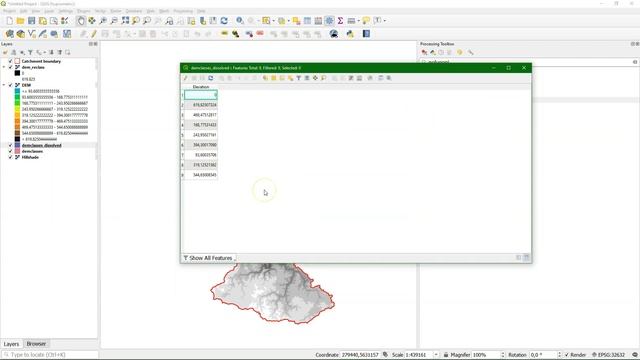This screenshot has width=640, height=360.
Task: Open the Project menu
Action: tap(9, 11)
